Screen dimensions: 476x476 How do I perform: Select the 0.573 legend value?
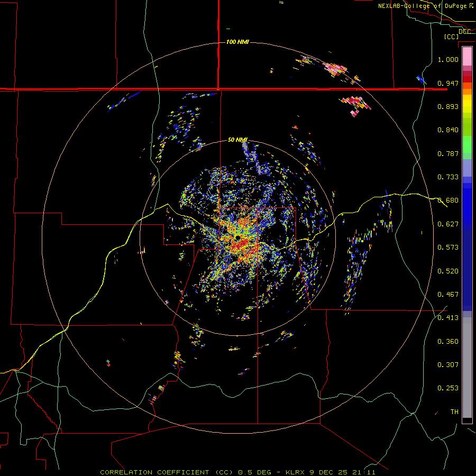(448, 248)
